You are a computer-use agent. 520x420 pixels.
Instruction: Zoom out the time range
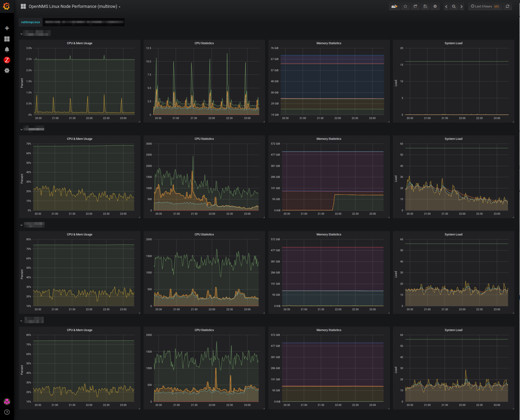454,6
